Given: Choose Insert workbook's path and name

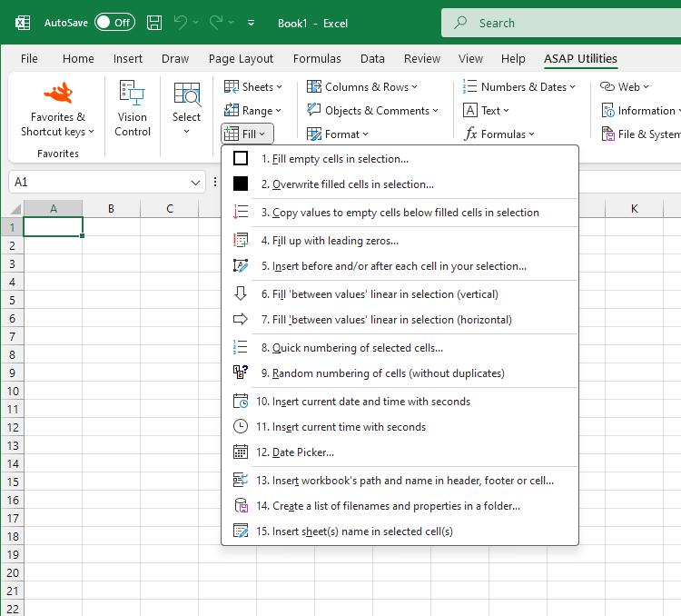Looking at the screenshot, I should click(x=400, y=481).
